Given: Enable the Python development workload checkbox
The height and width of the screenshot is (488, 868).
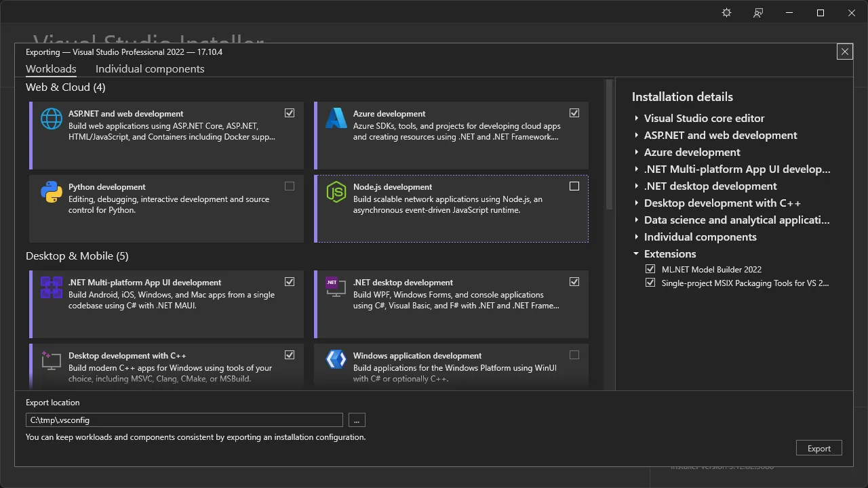Looking at the screenshot, I should (290, 186).
